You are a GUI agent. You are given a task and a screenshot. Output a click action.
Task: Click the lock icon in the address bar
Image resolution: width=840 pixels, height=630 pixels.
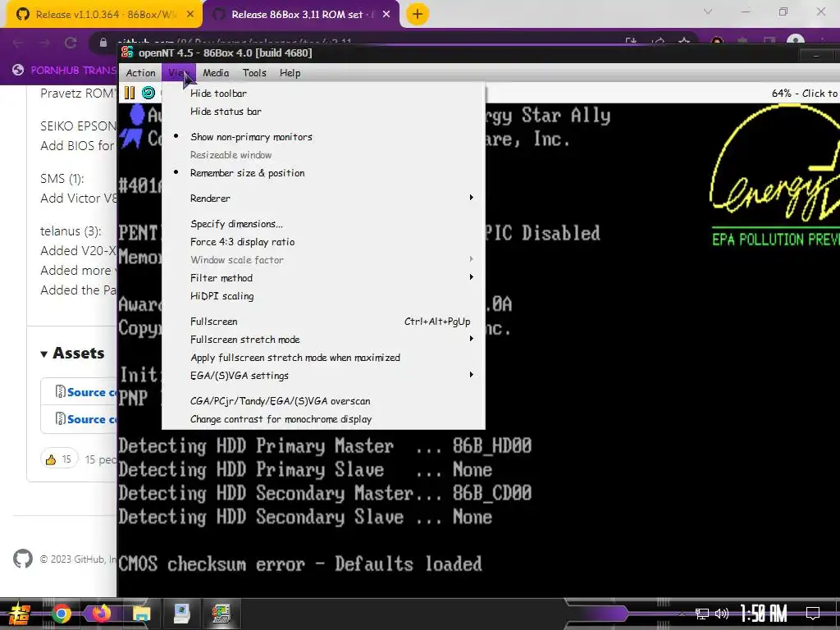pos(103,43)
